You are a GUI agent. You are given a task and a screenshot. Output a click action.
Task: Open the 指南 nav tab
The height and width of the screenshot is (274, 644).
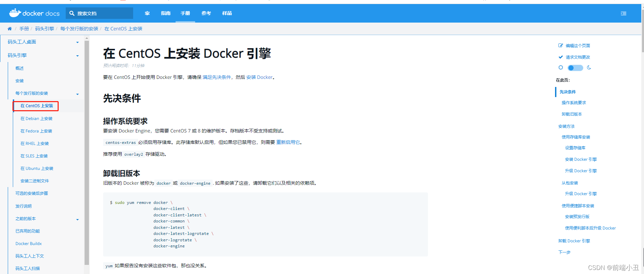(166, 13)
